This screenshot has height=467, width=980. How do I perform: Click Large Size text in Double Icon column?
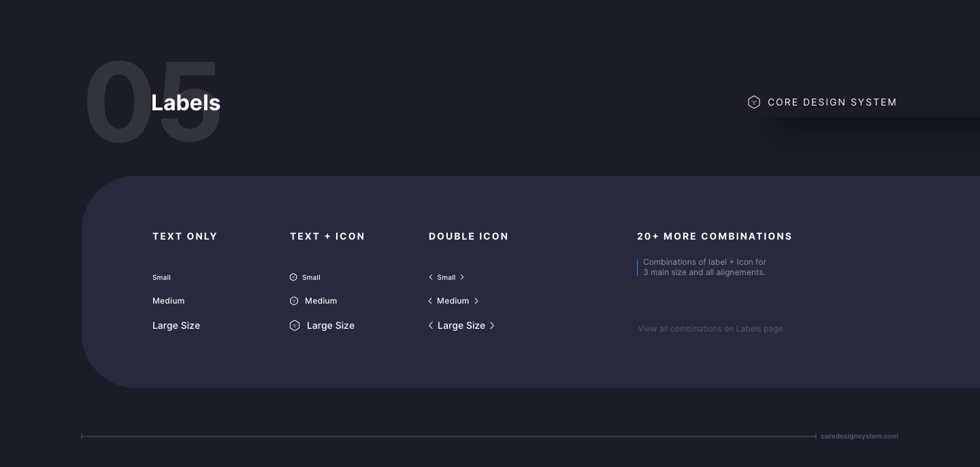pyautogui.click(x=461, y=325)
